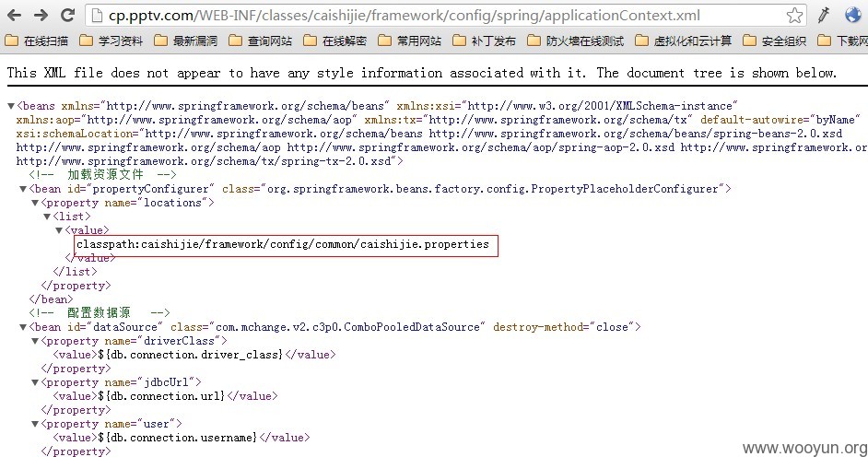The height and width of the screenshot is (457, 868).
Task: Collapse the value node under list
Action: coord(59,230)
